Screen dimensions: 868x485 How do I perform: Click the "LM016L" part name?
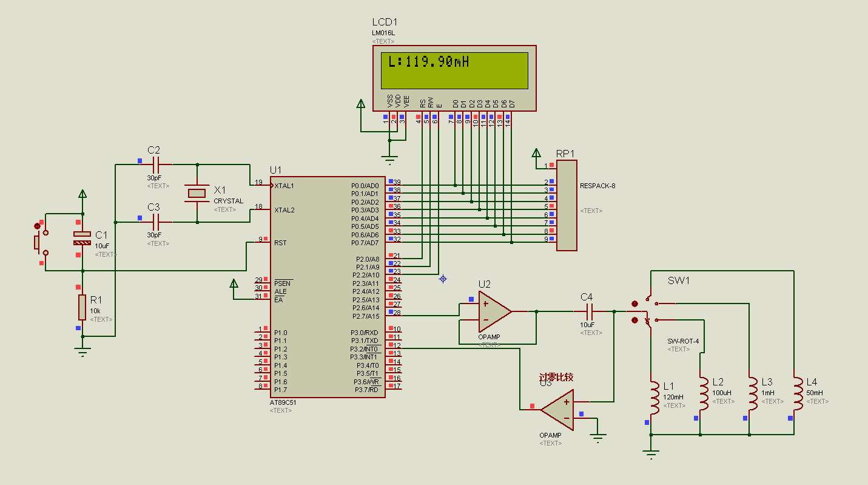(x=383, y=33)
